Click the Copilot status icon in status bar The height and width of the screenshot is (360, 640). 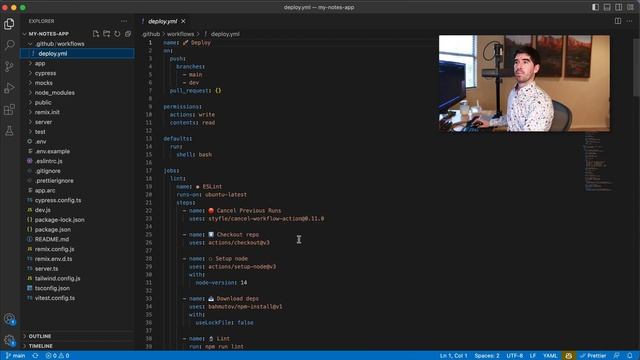(x=568, y=356)
